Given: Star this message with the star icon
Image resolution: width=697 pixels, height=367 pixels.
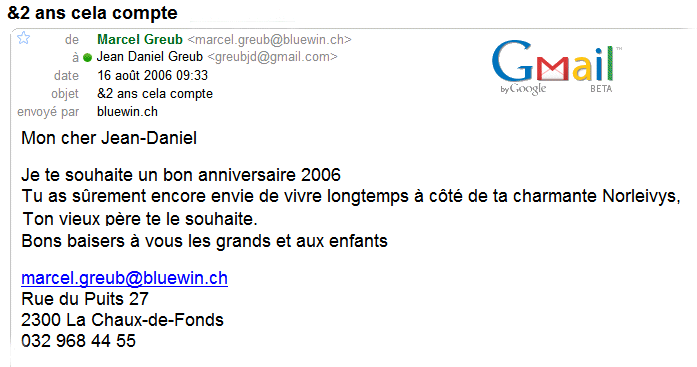Looking at the screenshot, I should pos(24,38).
